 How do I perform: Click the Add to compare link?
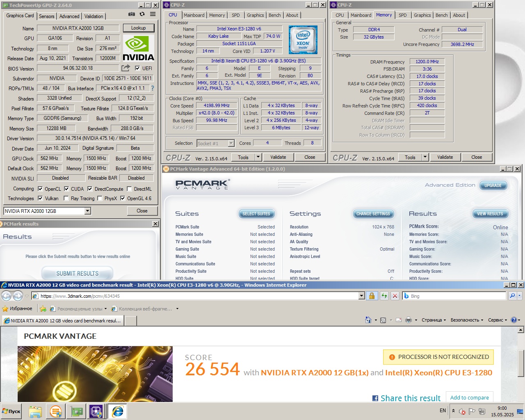[x=470, y=397]
